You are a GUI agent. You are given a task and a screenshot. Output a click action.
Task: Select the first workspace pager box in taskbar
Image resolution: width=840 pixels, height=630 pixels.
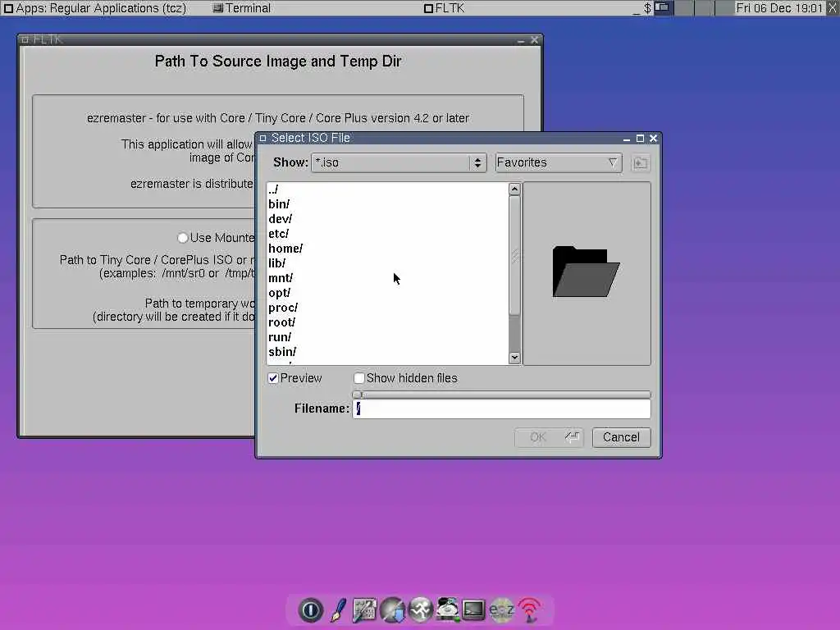tap(663, 7)
